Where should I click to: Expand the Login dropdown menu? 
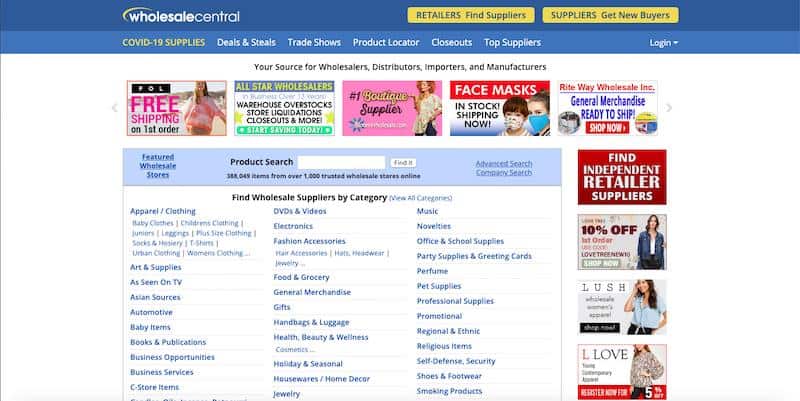pos(663,43)
